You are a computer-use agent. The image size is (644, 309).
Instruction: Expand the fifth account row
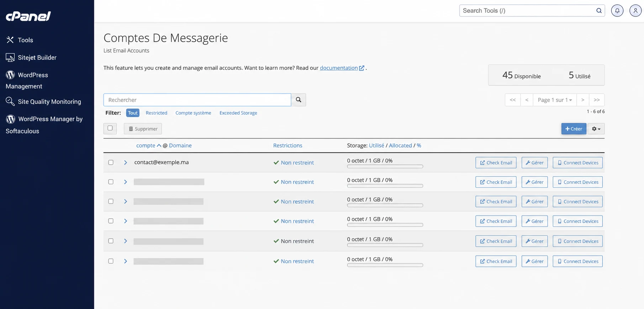(x=126, y=241)
